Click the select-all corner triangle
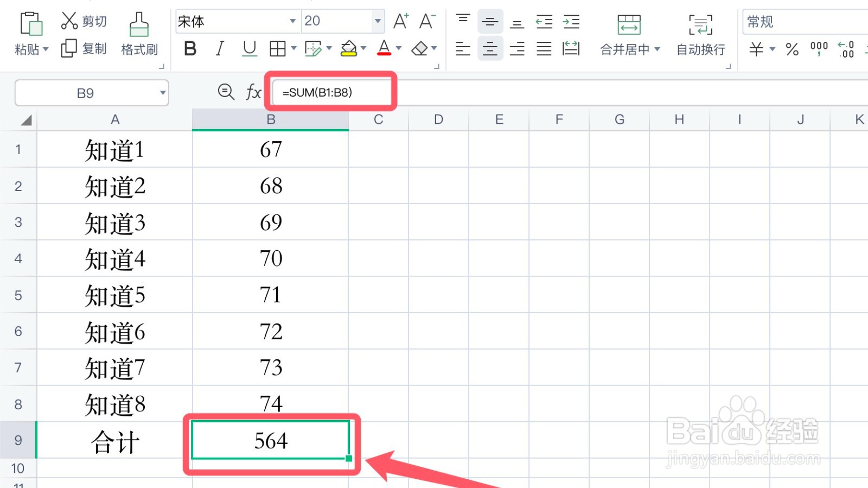Image resolution: width=868 pixels, height=488 pixels. click(25, 120)
